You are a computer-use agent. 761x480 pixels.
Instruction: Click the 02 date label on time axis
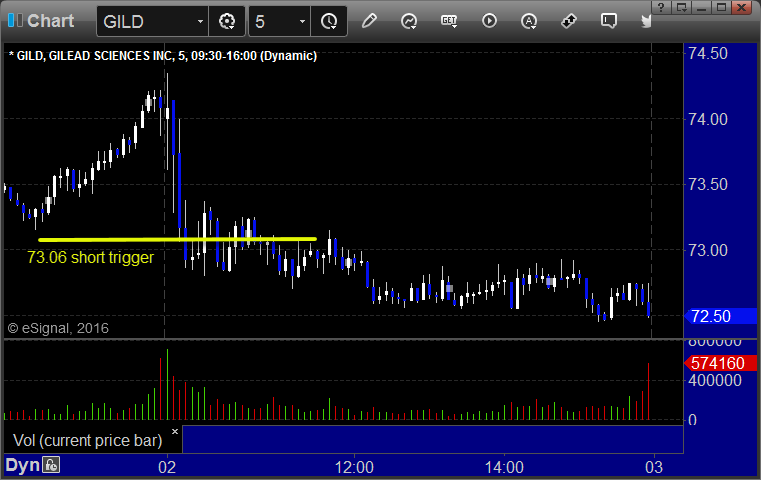click(x=167, y=467)
